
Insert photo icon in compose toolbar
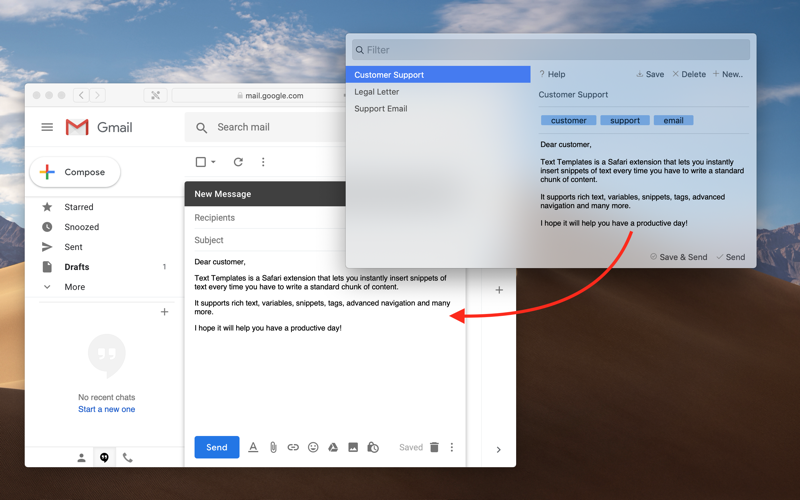click(353, 447)
